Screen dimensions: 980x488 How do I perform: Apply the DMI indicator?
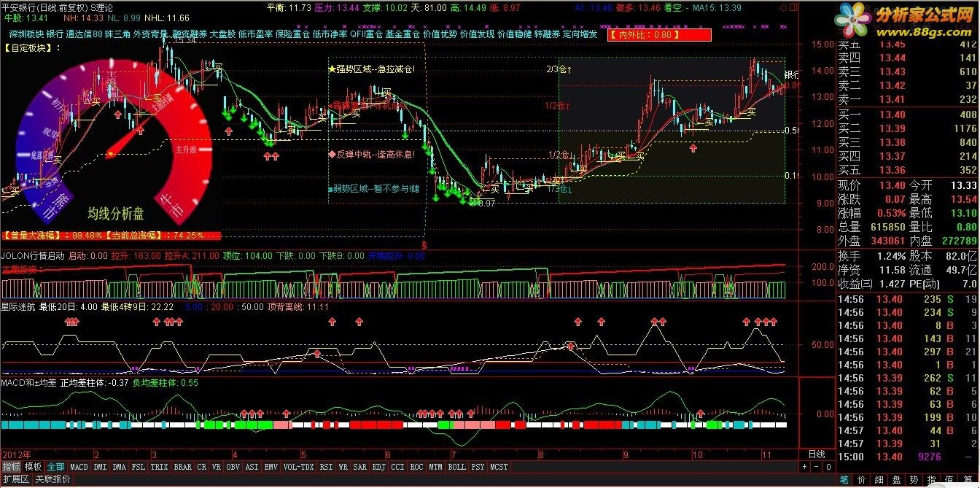pyautogui.click(x=100, y=467)
